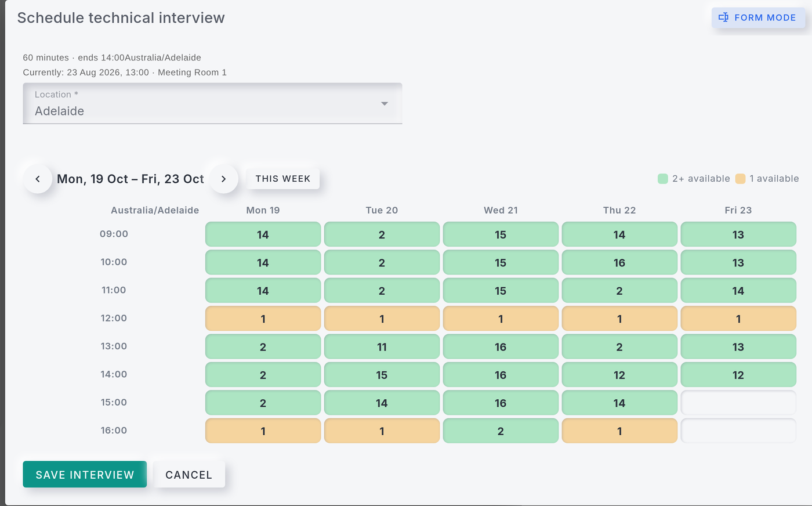This screenshot has height=506, width=812.
Task: Switch to Form Mode
Action: pyautogui.click(x=758, y=17)
